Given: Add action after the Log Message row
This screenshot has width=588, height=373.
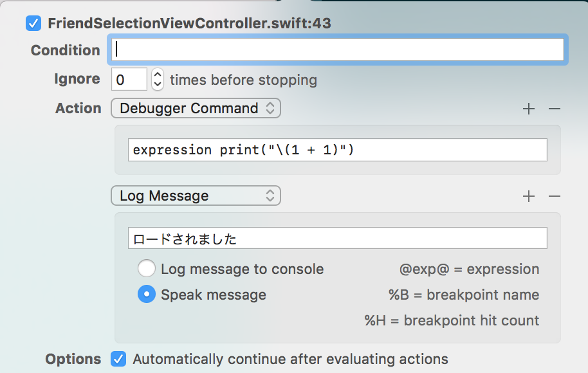Looking at the screenshot, I should (529, 196).
